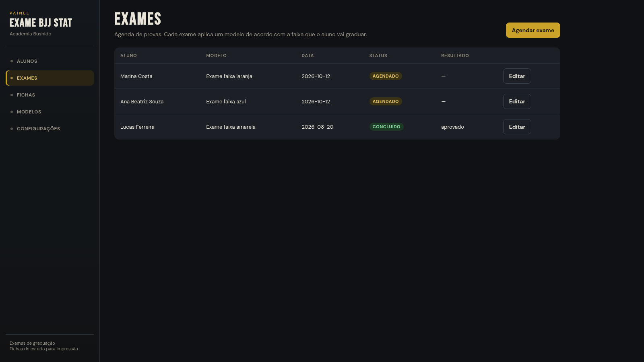Click Marina Costa's Agendado status badge
The image size is (644, 362).
click(x=386, y=76)
